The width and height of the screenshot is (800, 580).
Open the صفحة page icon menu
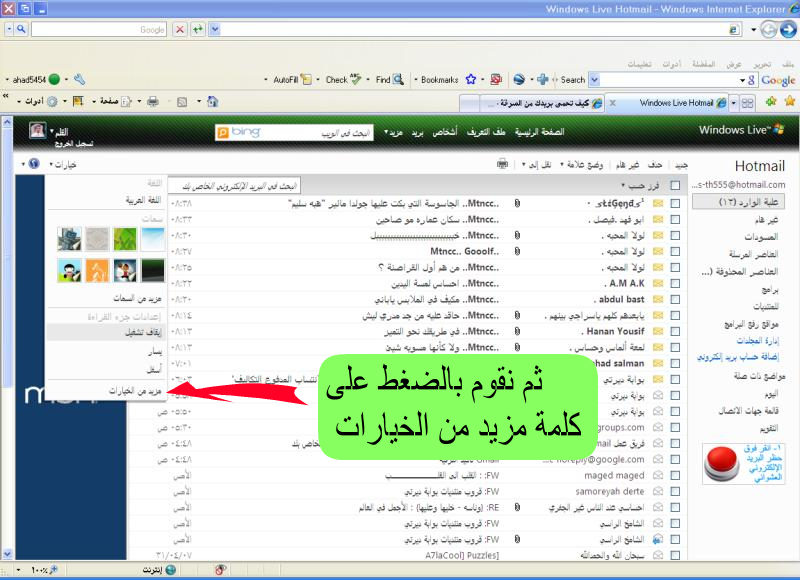pos(126,102)
